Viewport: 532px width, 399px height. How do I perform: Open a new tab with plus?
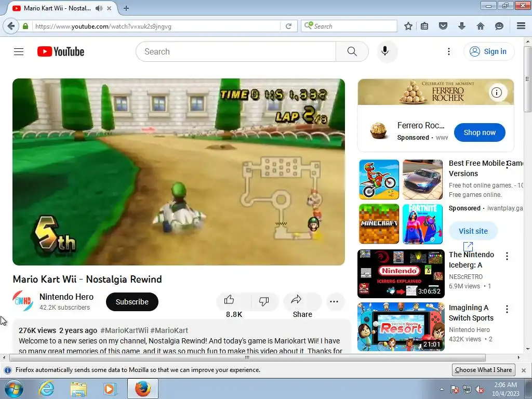tap(126, 8)
